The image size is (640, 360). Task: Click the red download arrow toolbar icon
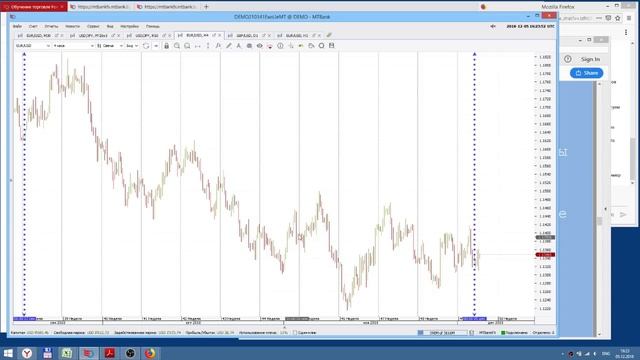coord(270,46)
